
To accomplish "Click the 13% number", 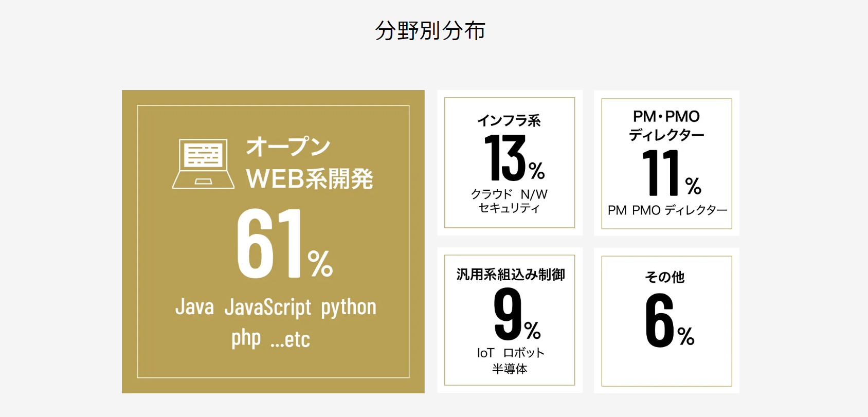I will coord(514,158).
